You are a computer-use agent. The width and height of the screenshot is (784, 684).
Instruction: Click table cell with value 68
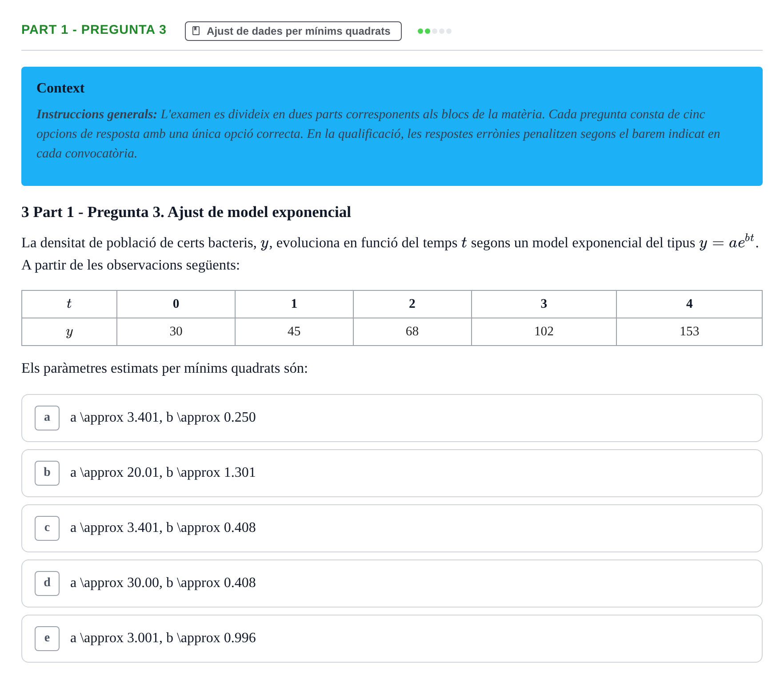click(x=412, y=332)
